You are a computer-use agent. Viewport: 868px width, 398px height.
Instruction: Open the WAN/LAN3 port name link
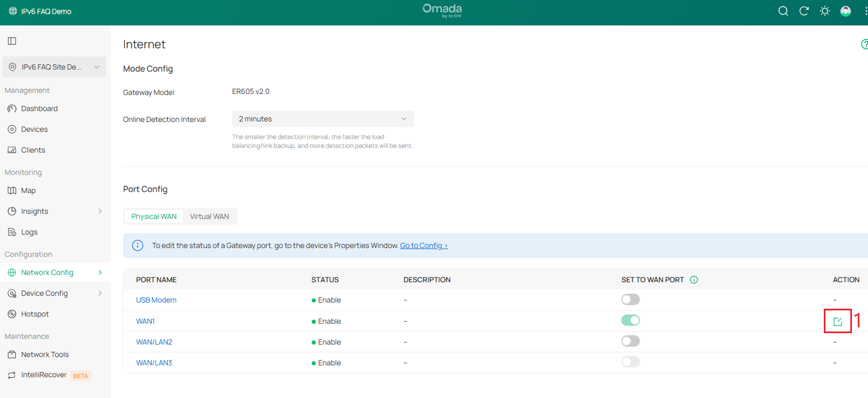pos(154,363)
